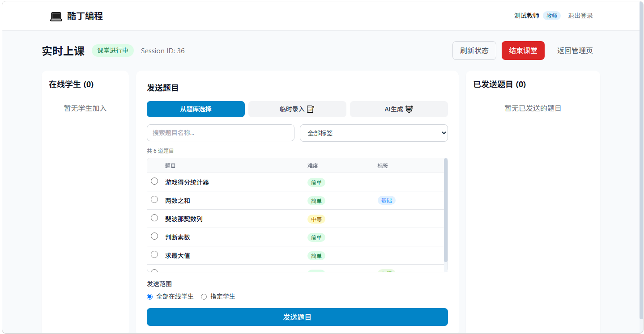Click the 两数之和 question name

coord(178,201)
